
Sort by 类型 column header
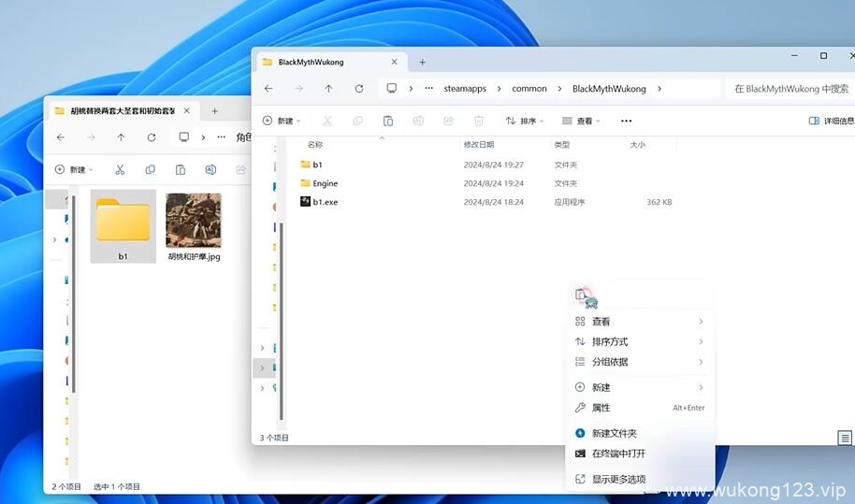point(561,144)
